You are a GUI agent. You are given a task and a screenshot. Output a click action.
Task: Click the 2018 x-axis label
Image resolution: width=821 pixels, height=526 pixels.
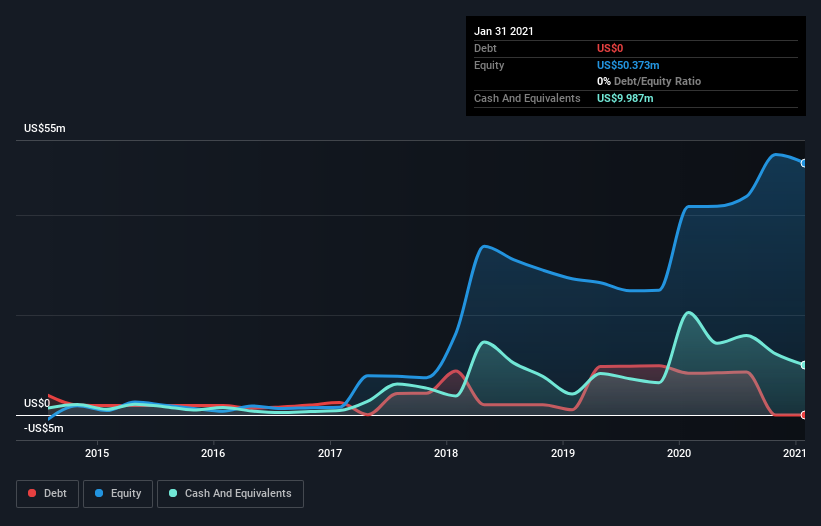(x=446, y=453)
